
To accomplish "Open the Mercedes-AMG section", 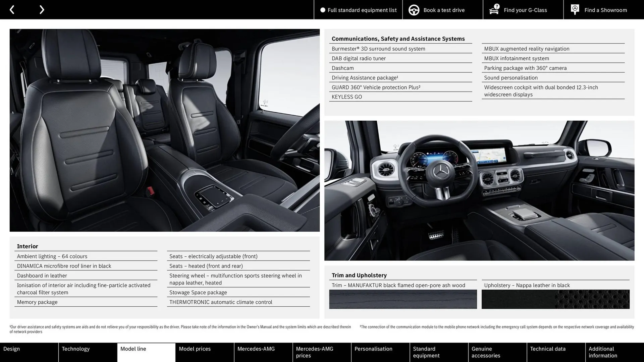I will coord(256,349).
